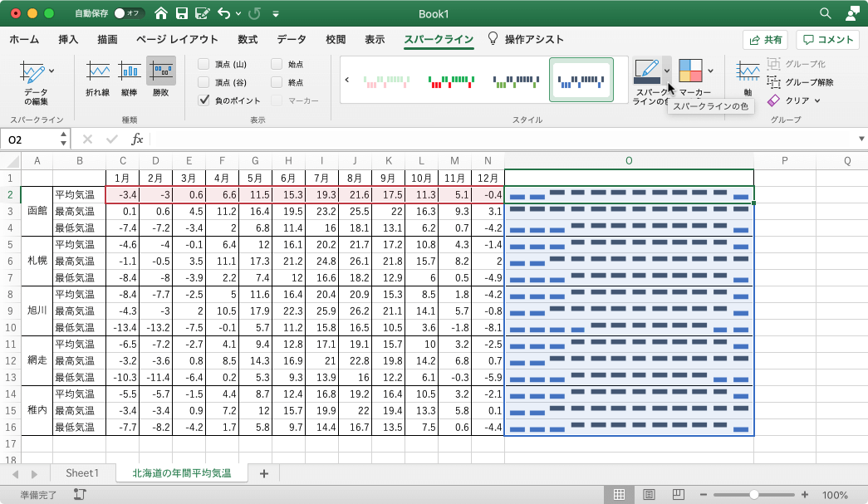Select column O header
Screen dimensions: 868x504
(x=629, y=161)
